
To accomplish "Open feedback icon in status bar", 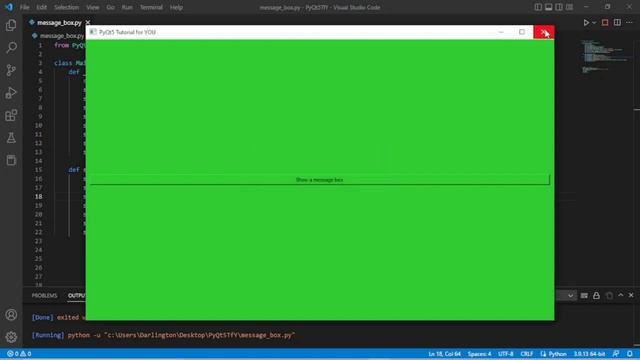I will [x=616, y=354].
